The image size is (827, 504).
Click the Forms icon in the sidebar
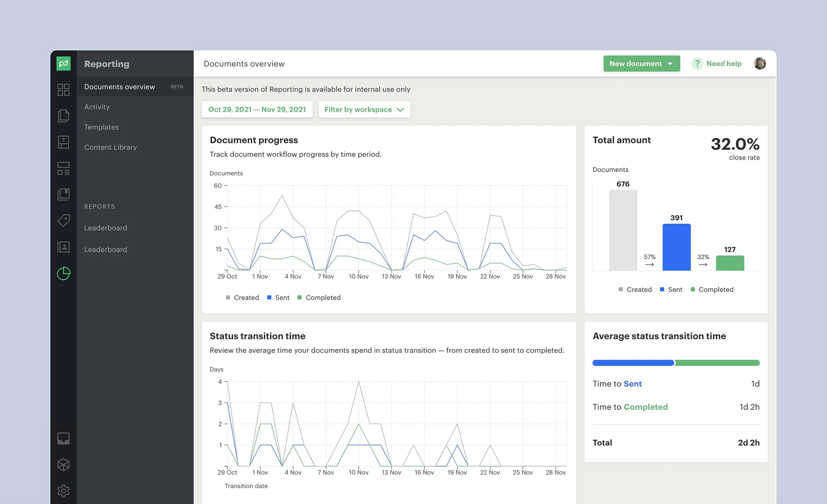(64, 168)
